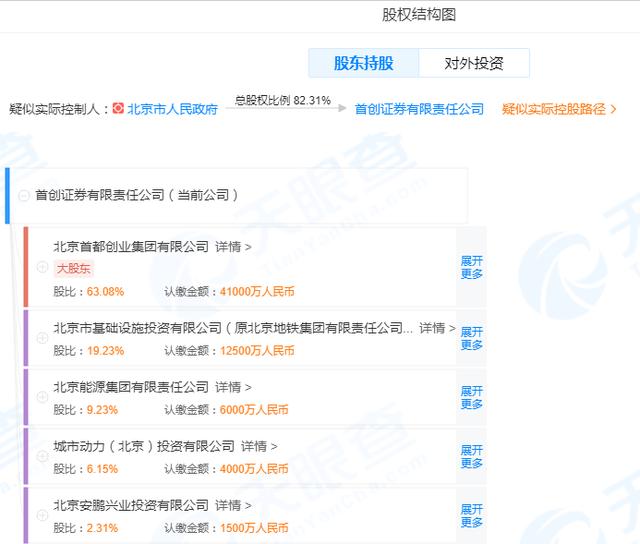The width and height of the screenshot is (640, 544).
Task: Click the 12500万人民币 amount
Action: tap(257, 351)
